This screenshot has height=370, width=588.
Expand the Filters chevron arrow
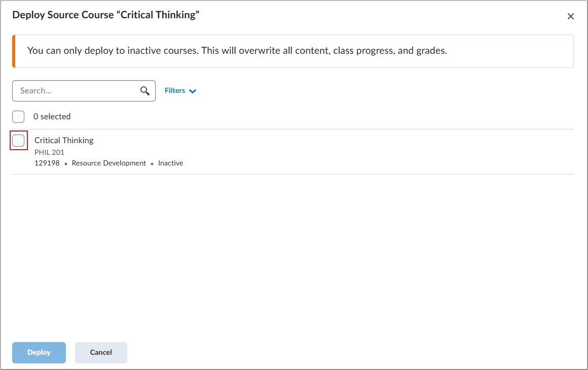click(x=193, y=91)
